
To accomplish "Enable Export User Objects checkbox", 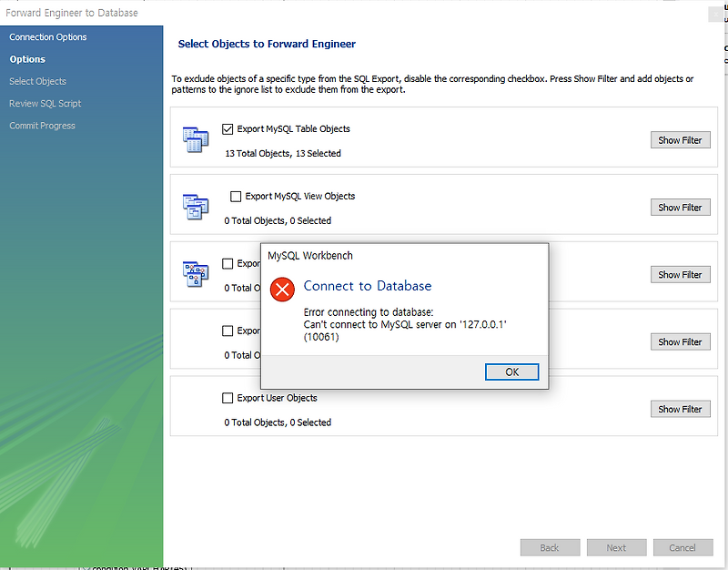I will coord(227,398).
